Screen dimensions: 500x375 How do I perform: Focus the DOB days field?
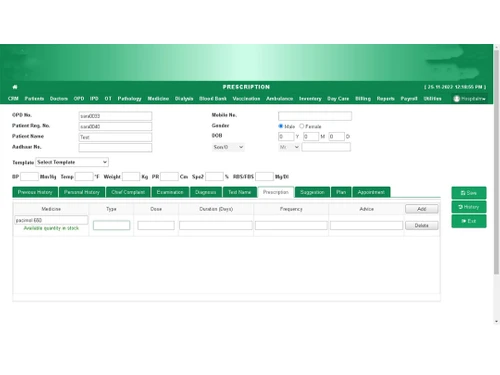(x=337, y=137)
